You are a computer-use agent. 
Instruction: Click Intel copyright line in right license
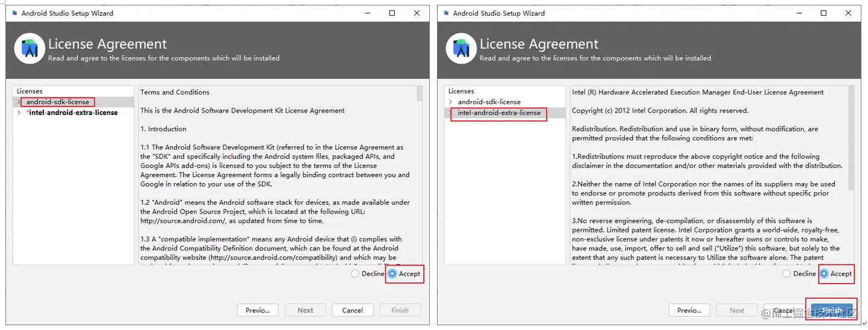(660, 111)
